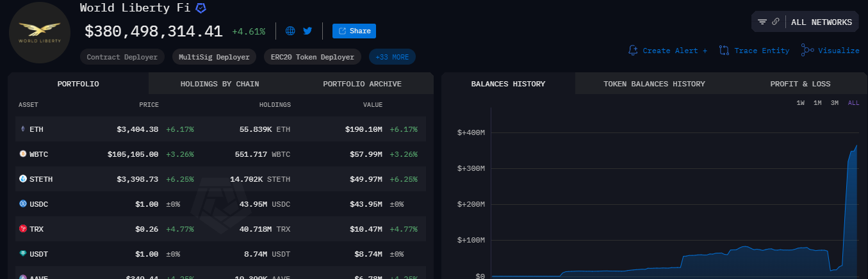The image size is (868, 279).
Task: Sort by the ASSET column header
Action: point(29,105)
